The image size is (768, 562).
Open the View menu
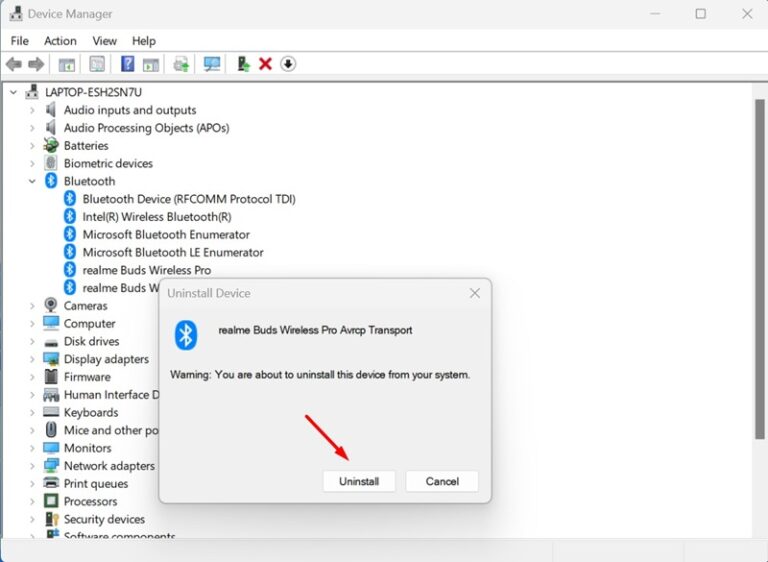(104, 41)
